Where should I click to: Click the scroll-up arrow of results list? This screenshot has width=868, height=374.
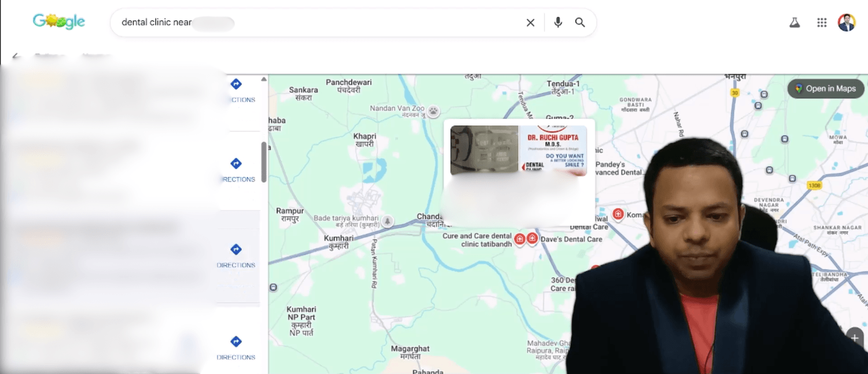coord(264,79)
